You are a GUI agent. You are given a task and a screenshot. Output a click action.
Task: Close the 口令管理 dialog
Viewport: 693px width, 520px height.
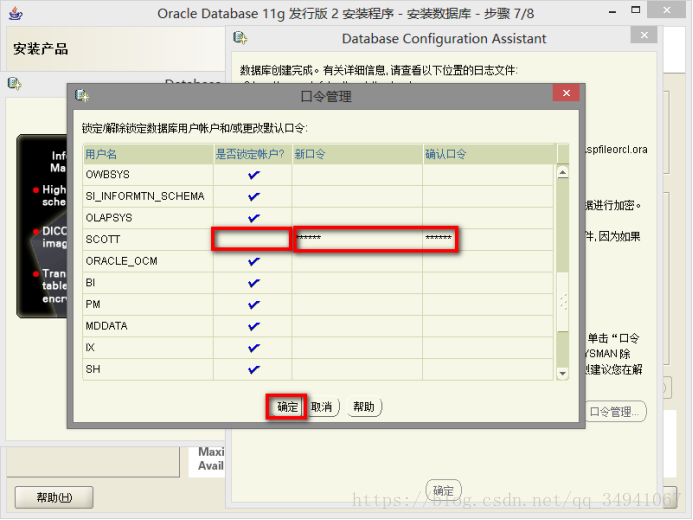pyautogui.click(x=566, y=93)
